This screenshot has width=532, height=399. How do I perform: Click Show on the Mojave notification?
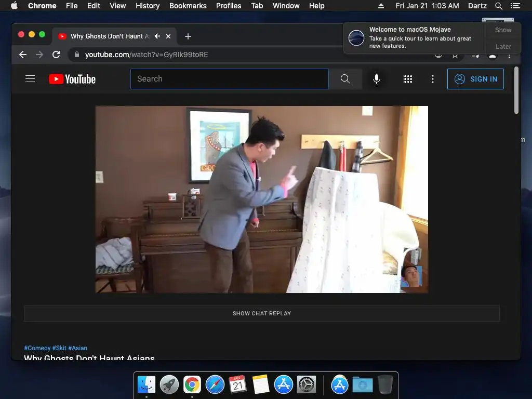[503, 30]
